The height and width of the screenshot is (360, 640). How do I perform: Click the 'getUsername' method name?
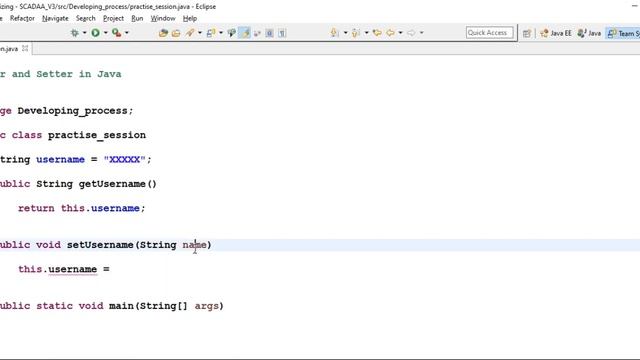click(x=112, y=184)
